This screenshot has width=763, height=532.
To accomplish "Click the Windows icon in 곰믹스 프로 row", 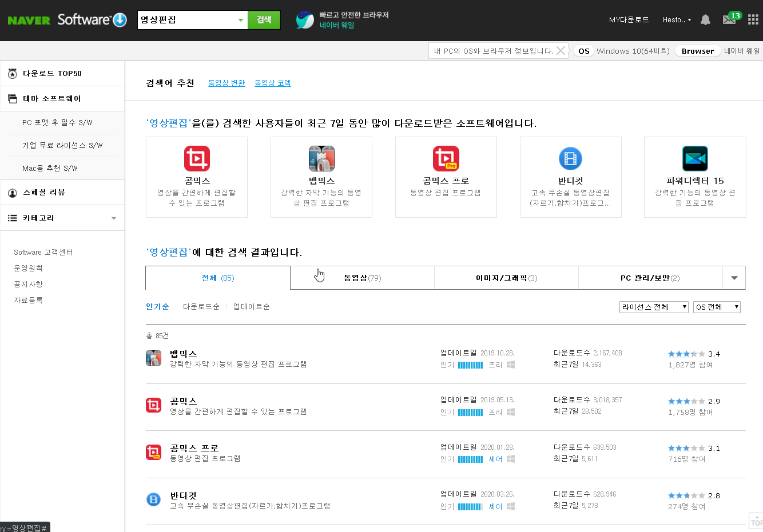I will click(511, 459).
